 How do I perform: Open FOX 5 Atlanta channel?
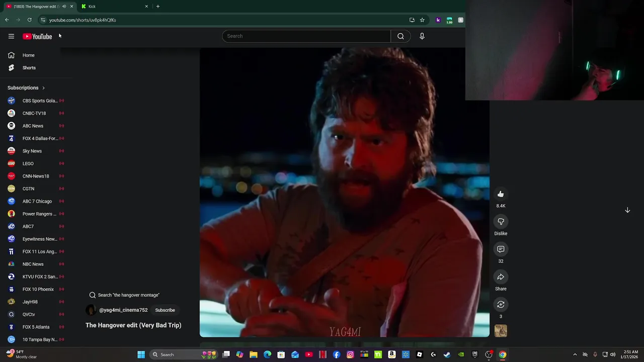point(35,327)
